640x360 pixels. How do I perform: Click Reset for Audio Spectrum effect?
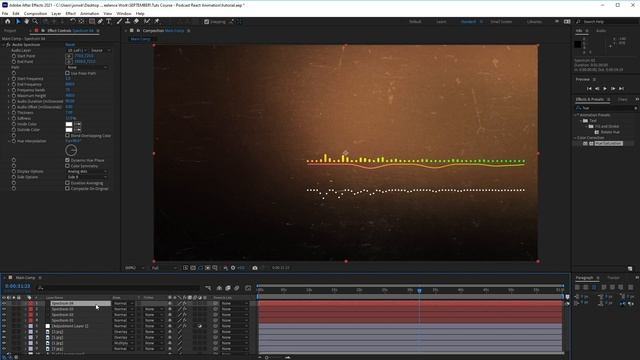point(70,44)
